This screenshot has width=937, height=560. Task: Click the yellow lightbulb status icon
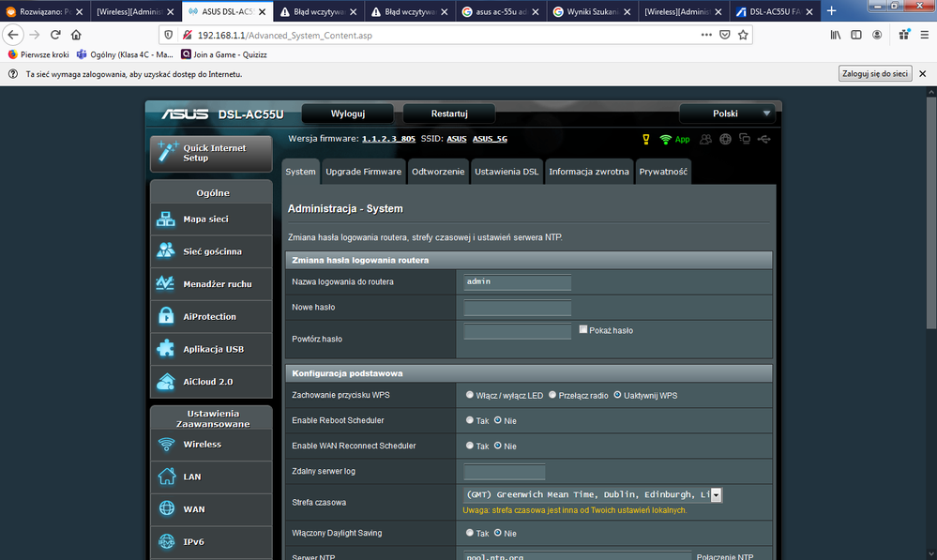(x=646, y=139)
